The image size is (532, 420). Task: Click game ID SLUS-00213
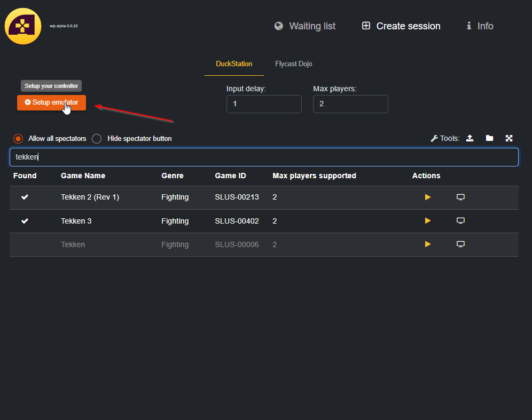pos(237,197)
